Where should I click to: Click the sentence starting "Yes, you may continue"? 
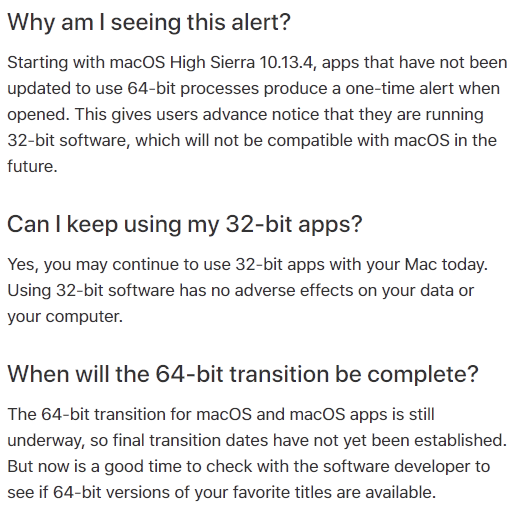(x=247, y=265)
